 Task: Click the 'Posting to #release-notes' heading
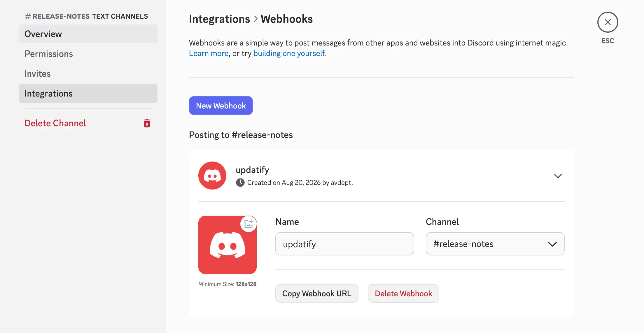241,135
